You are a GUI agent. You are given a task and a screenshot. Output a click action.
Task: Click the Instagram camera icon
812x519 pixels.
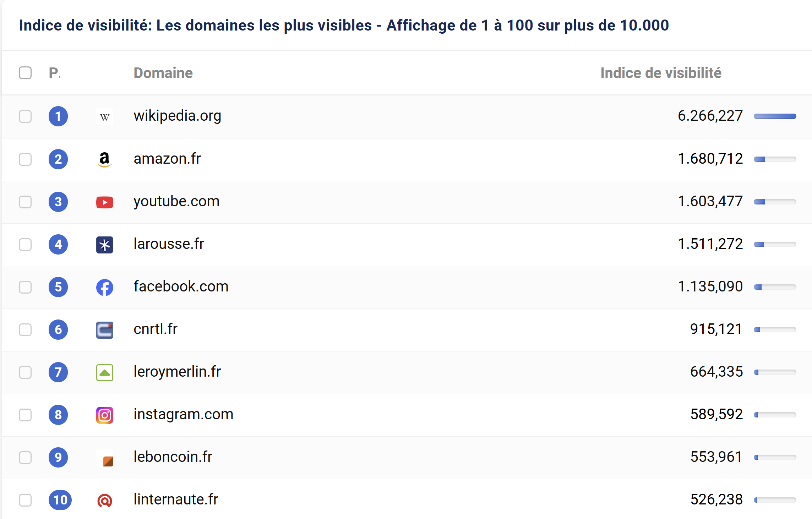pos(104,415)
